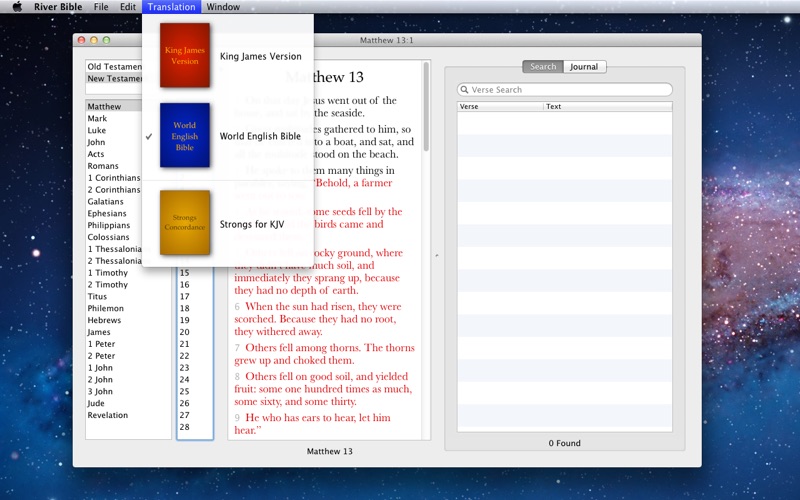
Task: Click the red King James Version book icon
Action: coord(185,56)
